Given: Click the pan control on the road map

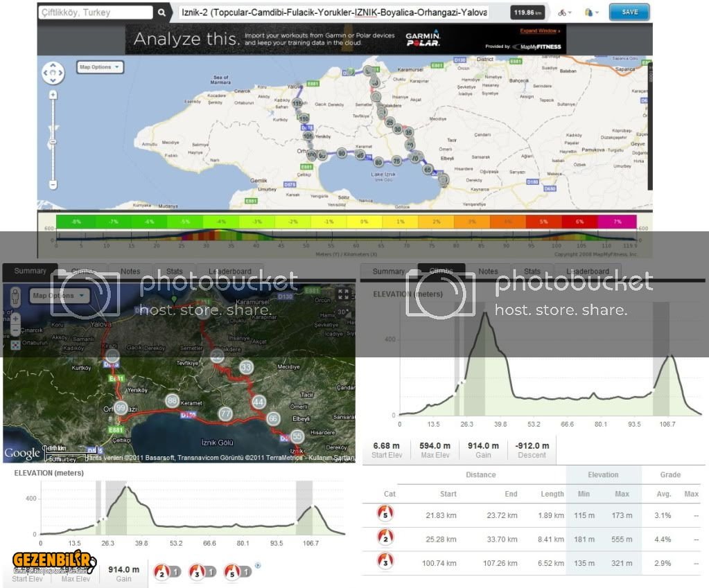Looking at the screenshot, I should click(x=53, y=73).
